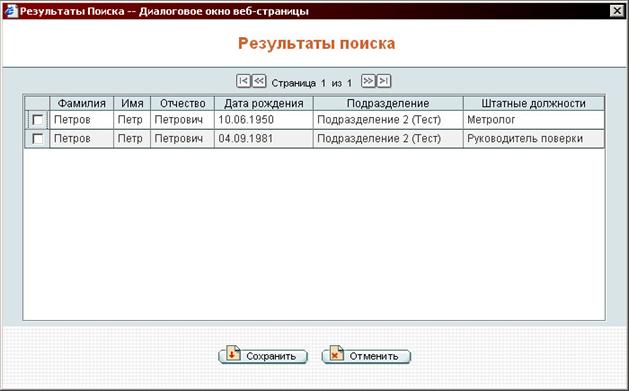Click the Отменить button
The height and width of the screenshot is (391, 629).
(366, 356)
